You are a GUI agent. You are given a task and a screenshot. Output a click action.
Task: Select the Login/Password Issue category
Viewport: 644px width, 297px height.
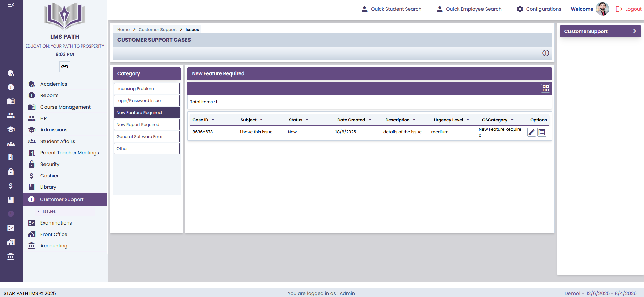(x=147, y=100)
